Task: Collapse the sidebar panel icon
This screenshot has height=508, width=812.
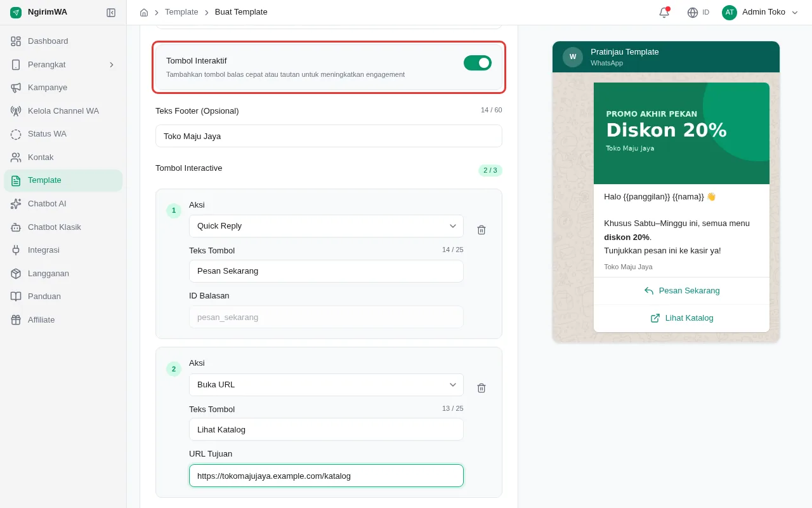Action: coord(111,12)
